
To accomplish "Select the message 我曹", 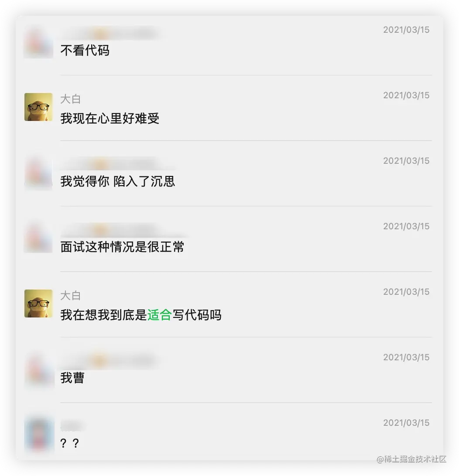I will click(72, 378).
